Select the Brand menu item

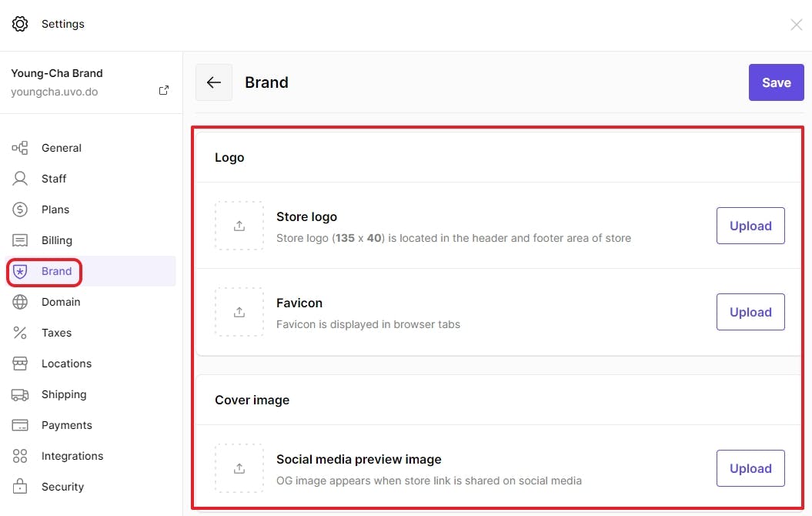pyautogui.click(x=56, y=271)
